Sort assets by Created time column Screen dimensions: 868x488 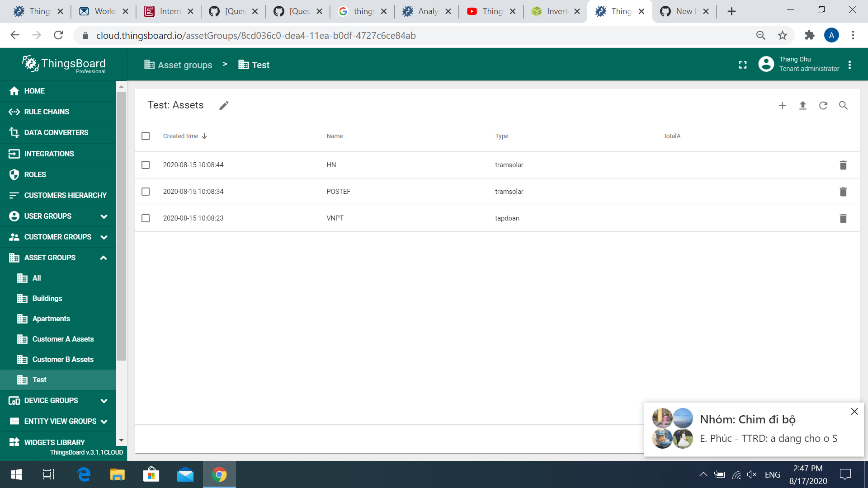[x=181, y=136]
